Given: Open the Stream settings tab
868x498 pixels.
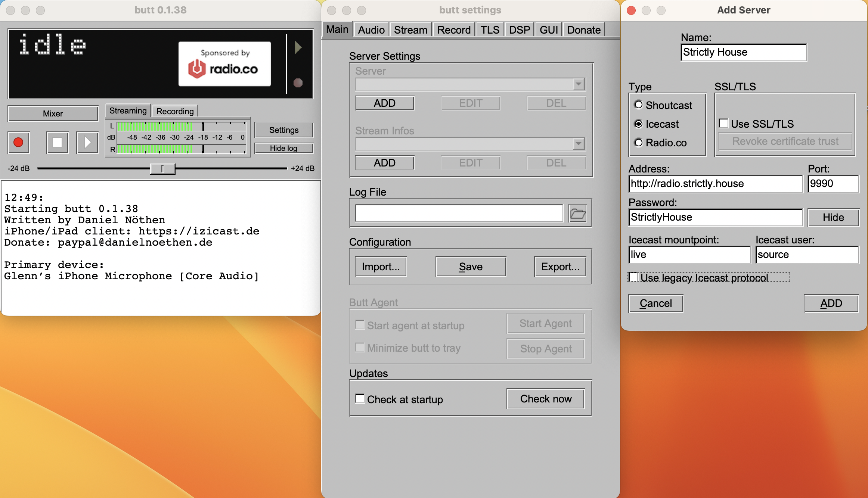Looking at the screenshot, I should pyautogui.click(x=410, y=30).
